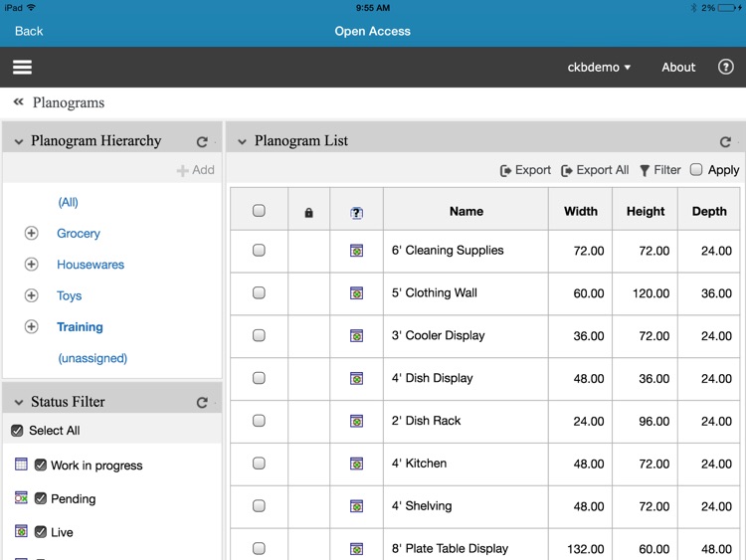Sort by the Height column header
Screen dimensions: 746x560
[646, 211]
